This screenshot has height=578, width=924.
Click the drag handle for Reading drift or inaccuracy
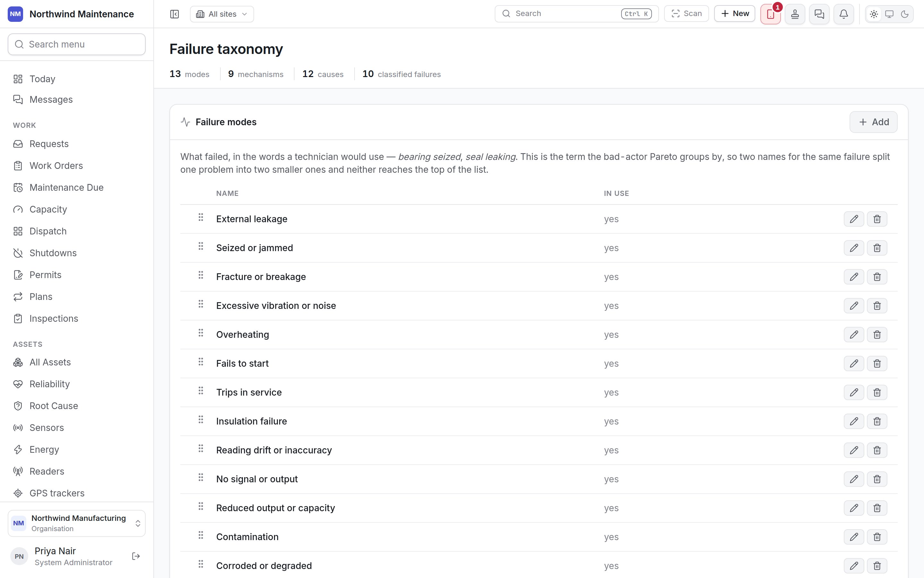coord(201,448)
